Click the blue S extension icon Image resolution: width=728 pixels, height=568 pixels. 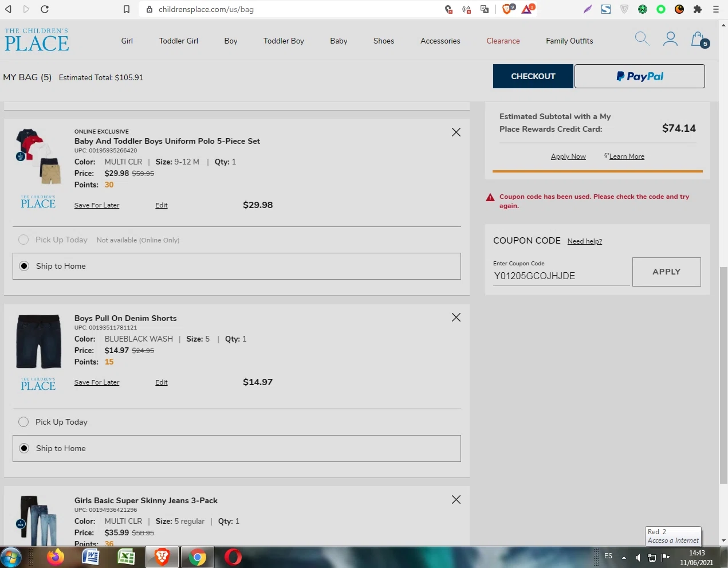pos(606,9)
